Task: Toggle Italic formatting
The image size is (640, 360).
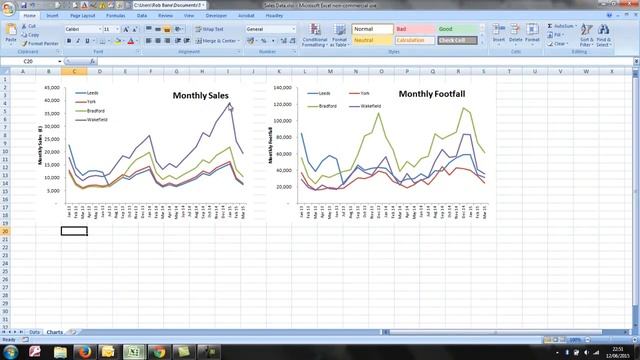Action: 78,41
